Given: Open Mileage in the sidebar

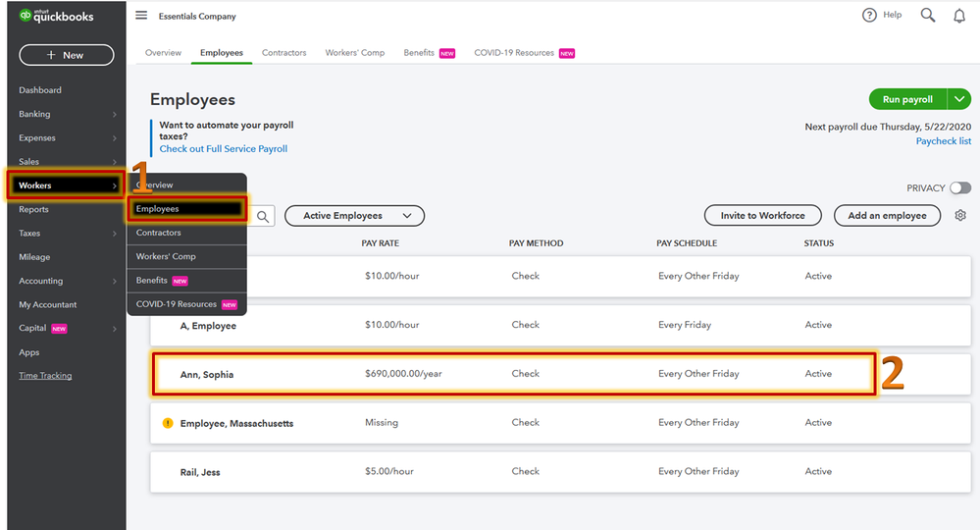Looking at the screenshot, I should (x=34, y=257).
